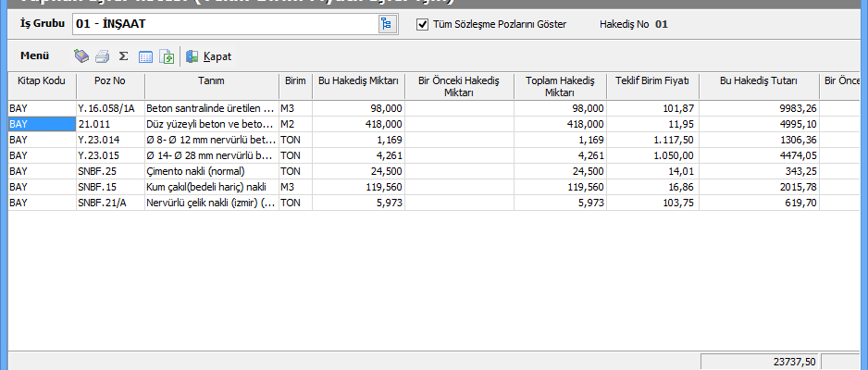This screenshot has height=370, width=868.
Task: Click the Toplam Hakediş Miktarı column header
Action: point(560,86)
